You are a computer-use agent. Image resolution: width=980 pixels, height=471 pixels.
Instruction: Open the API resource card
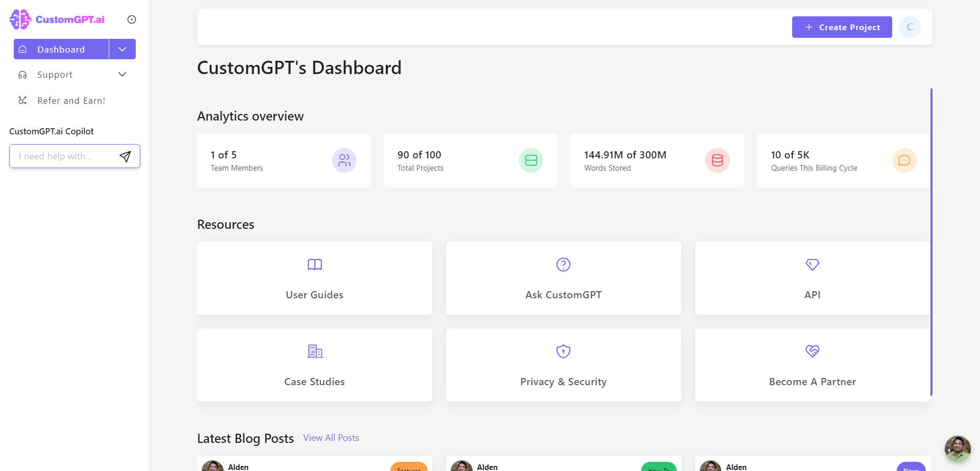tap(813, 278)
